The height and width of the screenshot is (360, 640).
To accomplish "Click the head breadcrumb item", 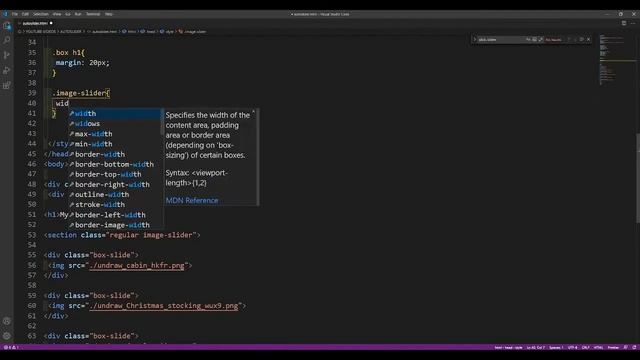I will [148, 31].
